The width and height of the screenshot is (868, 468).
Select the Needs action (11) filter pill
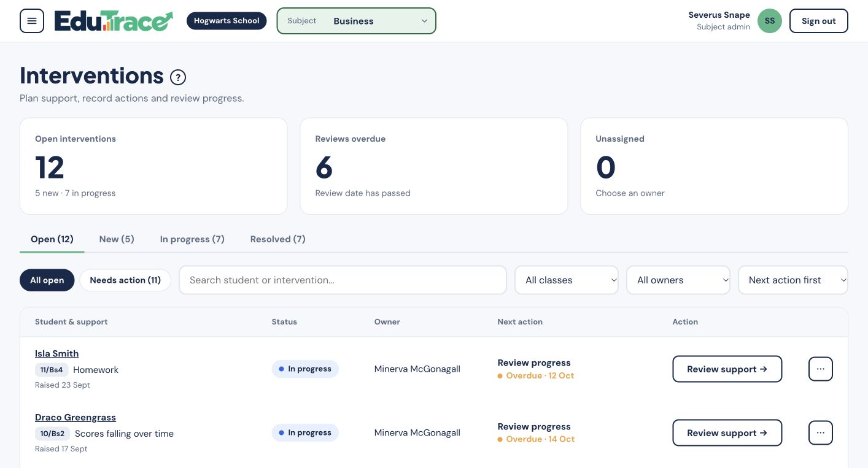125,280
